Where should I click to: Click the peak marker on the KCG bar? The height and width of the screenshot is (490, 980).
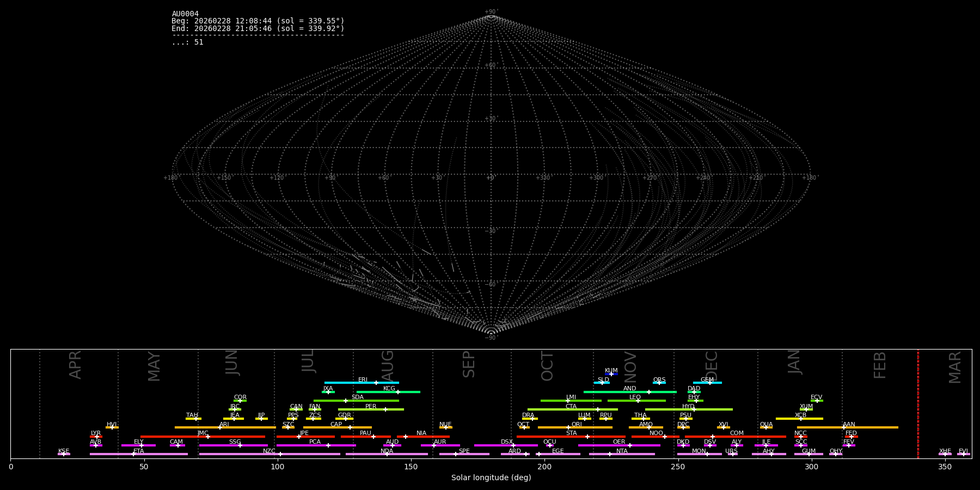click(397, 391)
